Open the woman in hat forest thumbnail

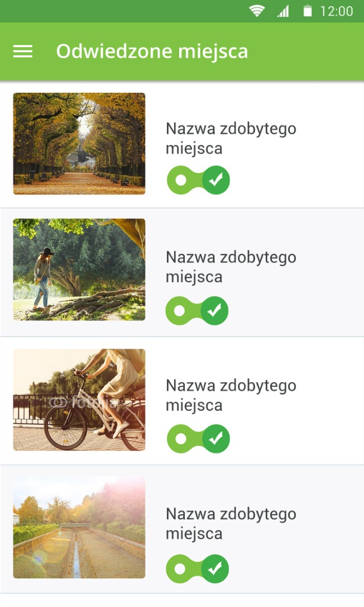tap(79, 270)
